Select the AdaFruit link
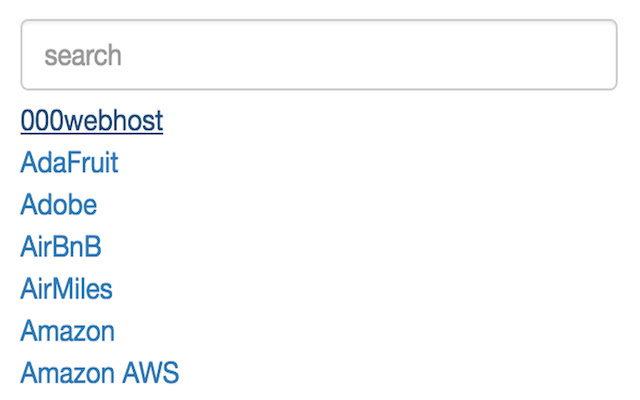This screenshot has height=400, width=640. pos(69,163)
